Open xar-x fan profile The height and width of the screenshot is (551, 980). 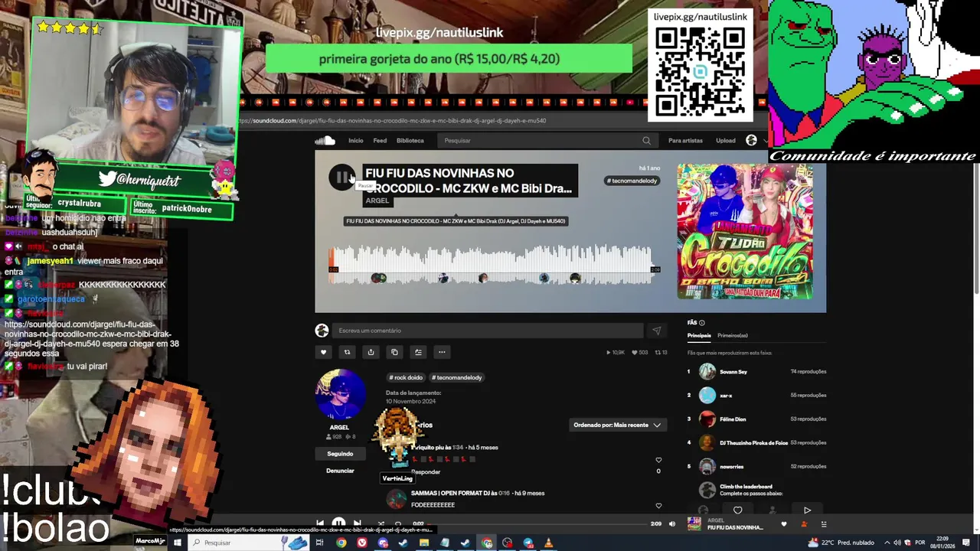pyautogui.click(x=726, y=396)
